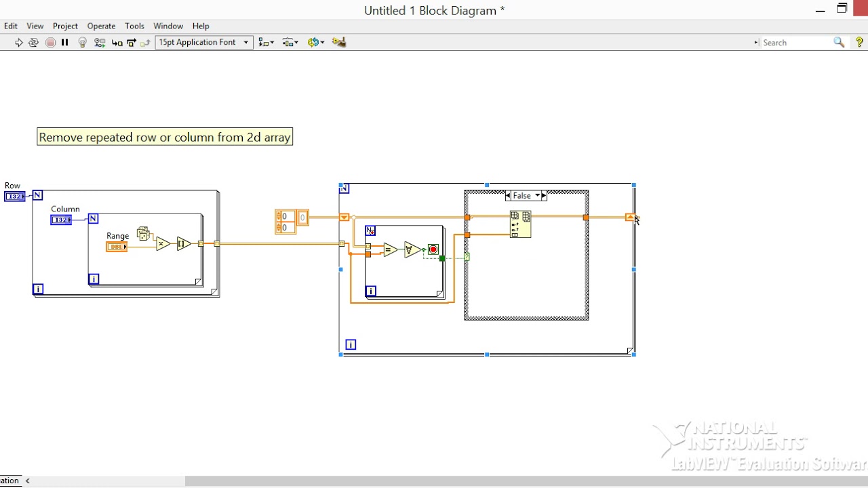Open the Operate menu
The image size is (868, 488).
click(101, 26)
